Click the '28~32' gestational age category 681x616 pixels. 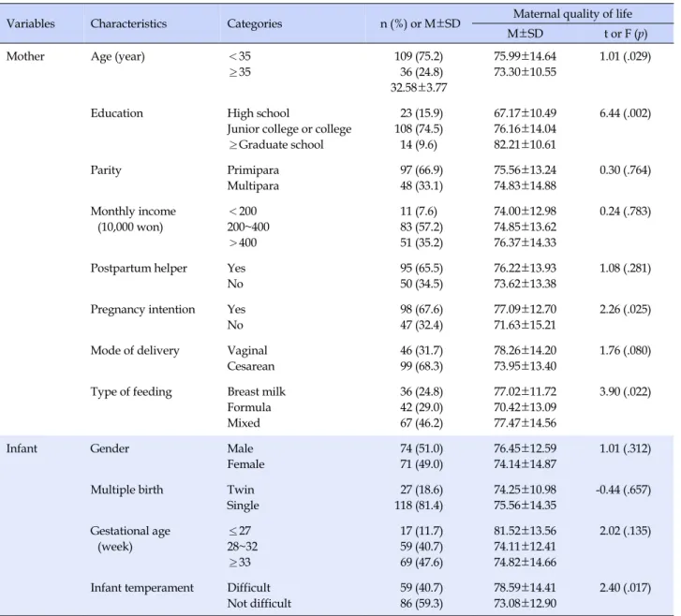[x=243, y=547]
